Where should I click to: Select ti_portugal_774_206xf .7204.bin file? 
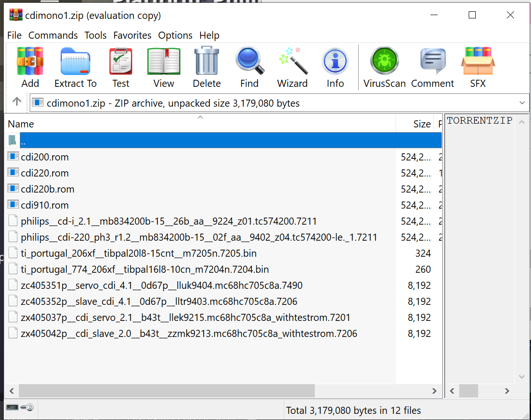point(144,269)
